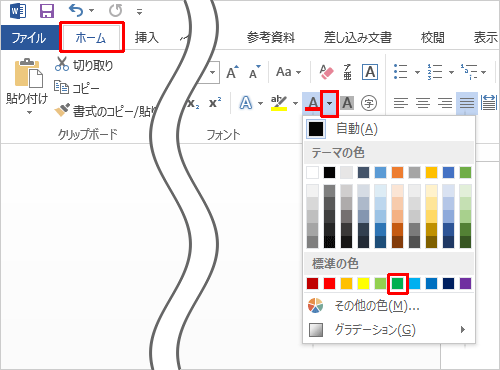This screenshot has width=500, height=370.
Task: Click the Phonetic Guide (ruby) icon
Action: (347, 72)
